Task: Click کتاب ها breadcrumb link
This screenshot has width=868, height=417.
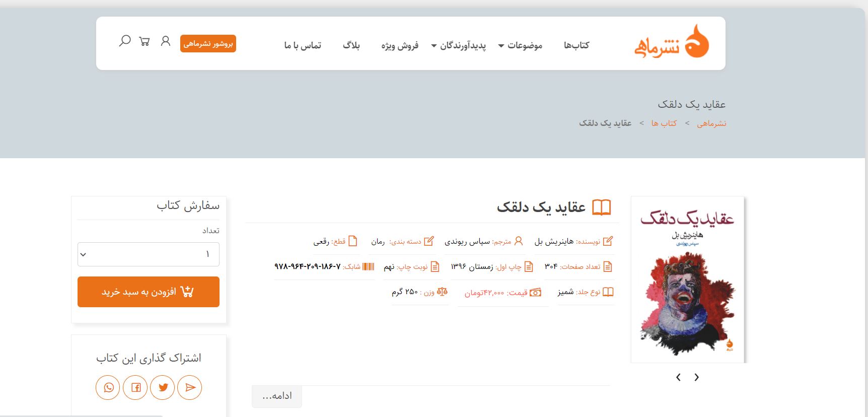Action: pyautogui.click(x=664, y=123)
